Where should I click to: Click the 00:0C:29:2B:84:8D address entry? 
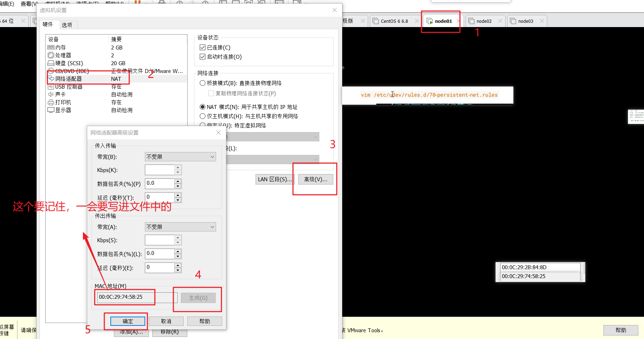pyautogui.click(x=540, y=267)
